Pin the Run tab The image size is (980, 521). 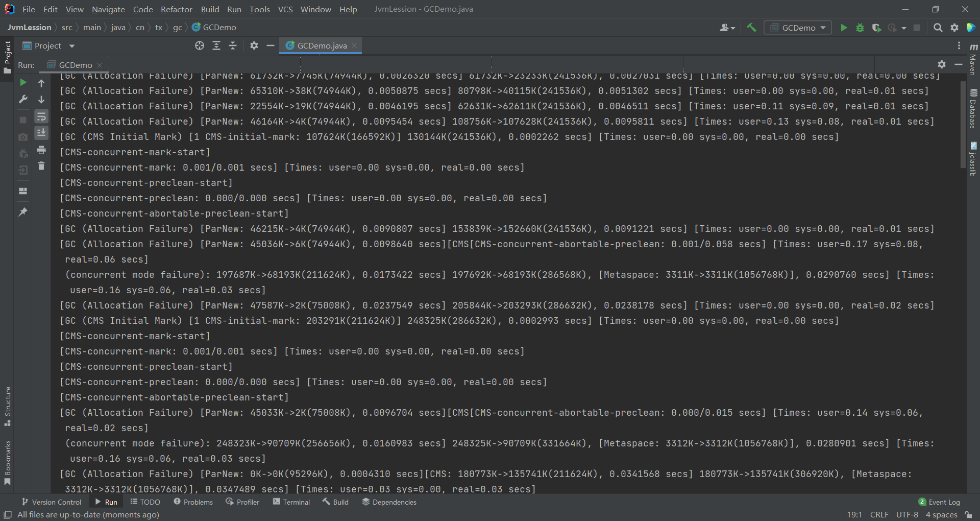(23, 211)
